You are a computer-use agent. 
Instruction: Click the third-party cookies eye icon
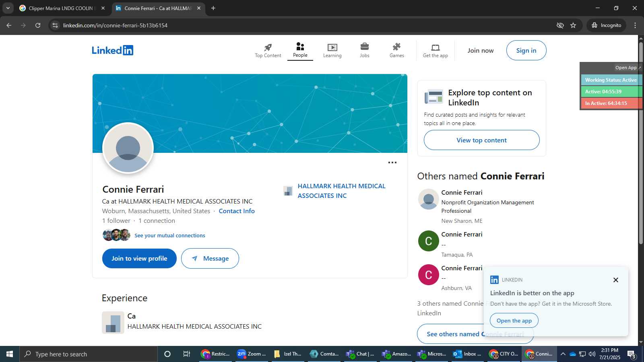(560, 25)
